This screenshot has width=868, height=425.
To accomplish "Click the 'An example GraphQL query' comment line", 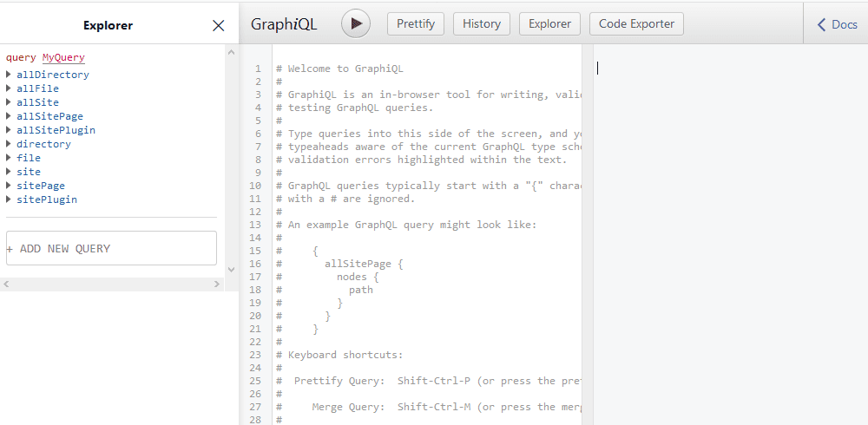I will (406, 225).
